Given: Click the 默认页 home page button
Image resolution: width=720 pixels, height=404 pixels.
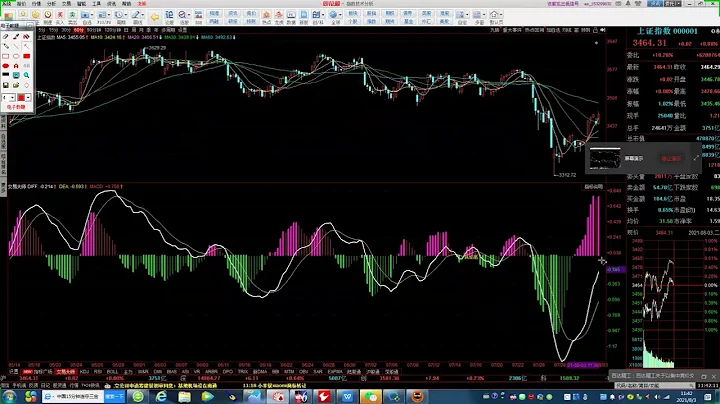Looking at the screenshot, I should (x=496, y=18).
